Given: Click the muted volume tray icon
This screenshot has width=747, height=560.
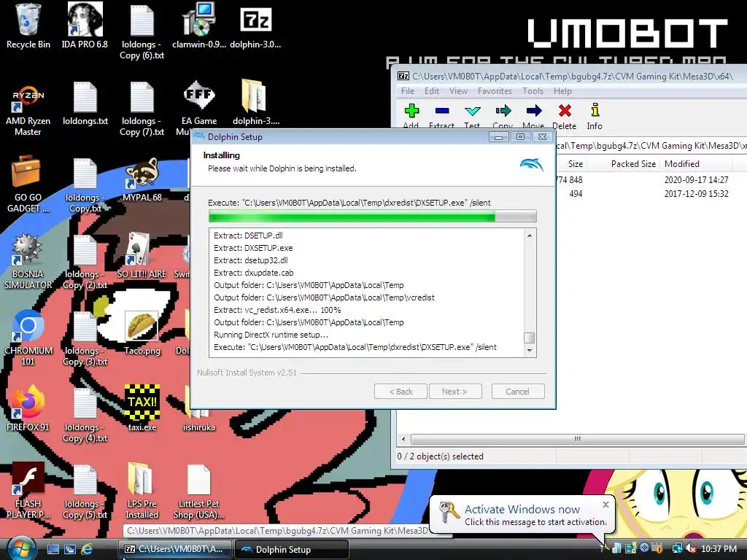Looking at the screenshot, I should click(690, 548).
